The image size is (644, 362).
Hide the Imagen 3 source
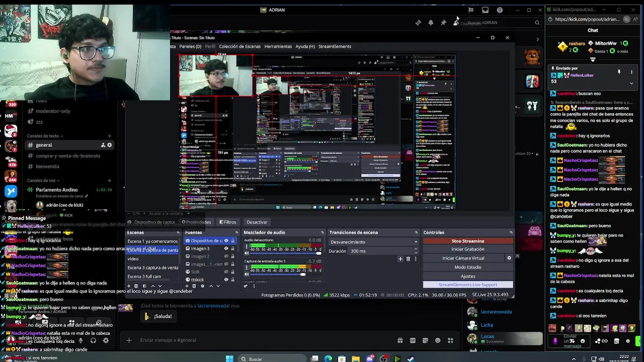click(x=226, y=248)
